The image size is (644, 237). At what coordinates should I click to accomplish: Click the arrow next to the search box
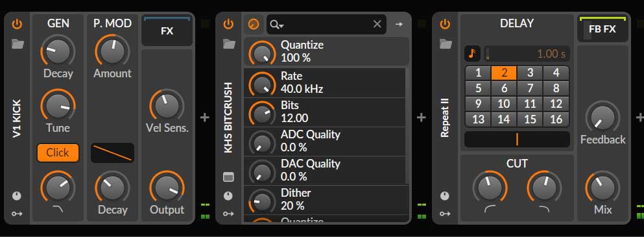(x=399, y=24)
